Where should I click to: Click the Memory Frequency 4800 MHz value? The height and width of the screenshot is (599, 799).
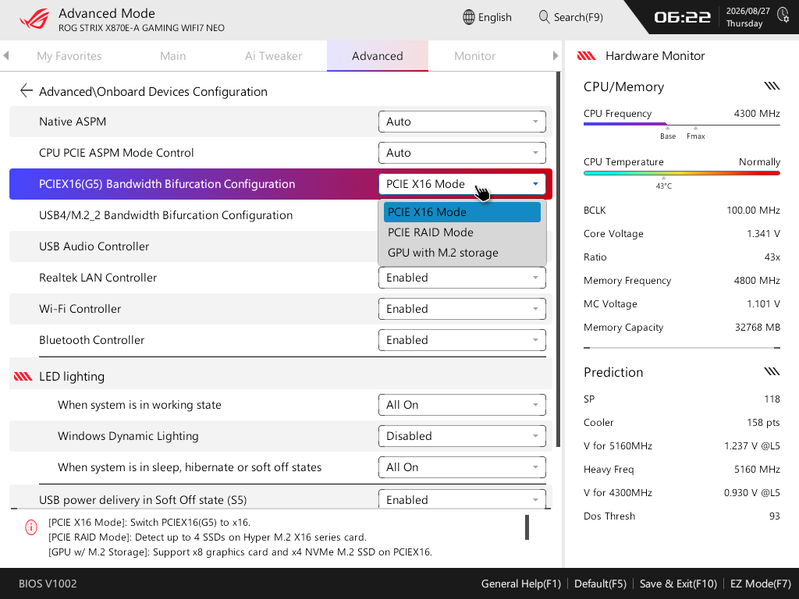click(x=757, y=280)
